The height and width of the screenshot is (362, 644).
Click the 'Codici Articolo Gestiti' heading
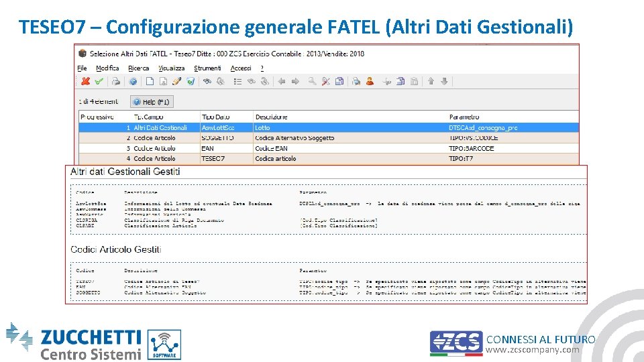click(x=116, y=249)
